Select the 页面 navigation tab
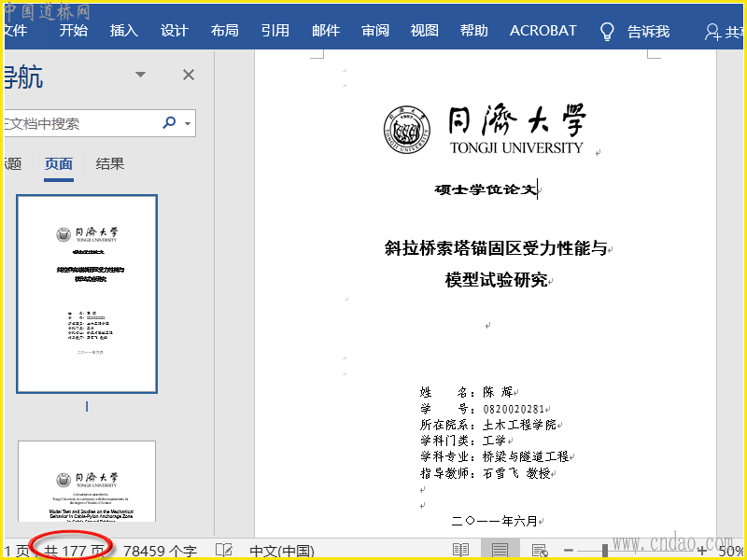Screen dimensions: 747x560 coord(59,164)
